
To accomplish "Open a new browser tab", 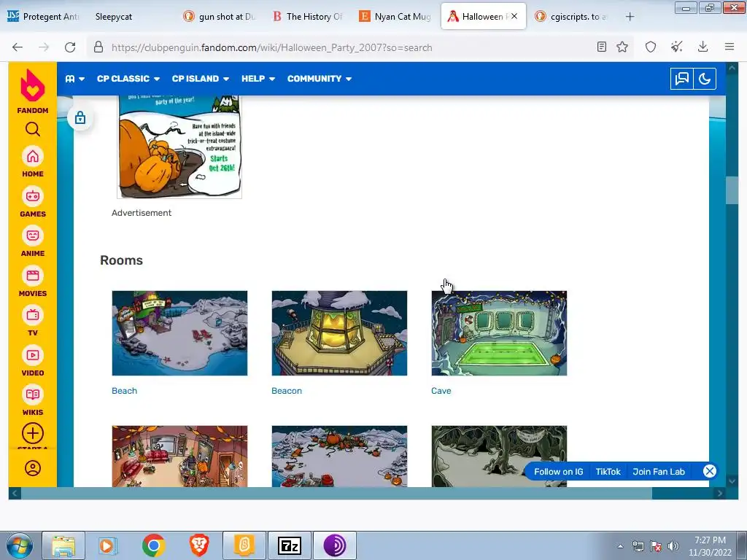I will [630, 17].
